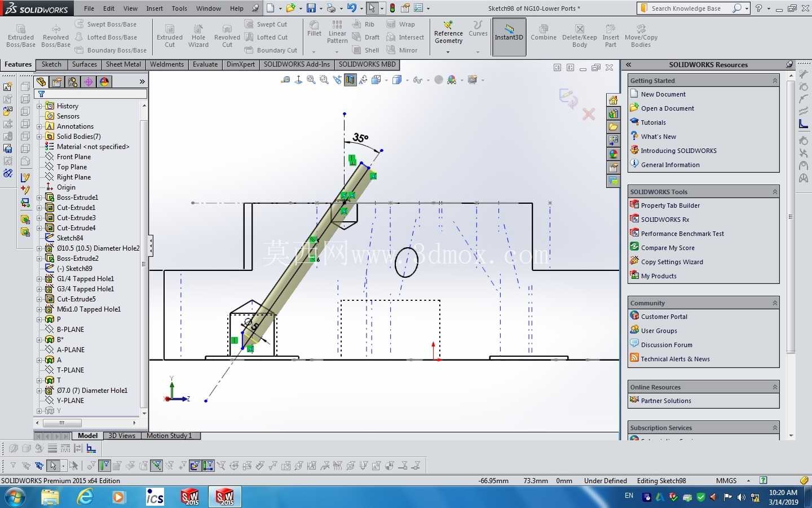Collapse the Getting Started section

775,81
